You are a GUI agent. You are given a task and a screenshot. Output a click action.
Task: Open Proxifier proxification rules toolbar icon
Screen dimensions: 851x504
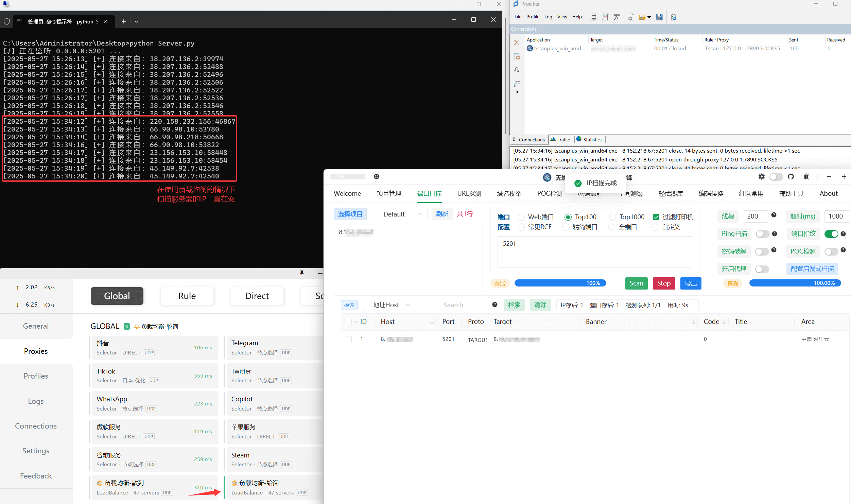605,17
